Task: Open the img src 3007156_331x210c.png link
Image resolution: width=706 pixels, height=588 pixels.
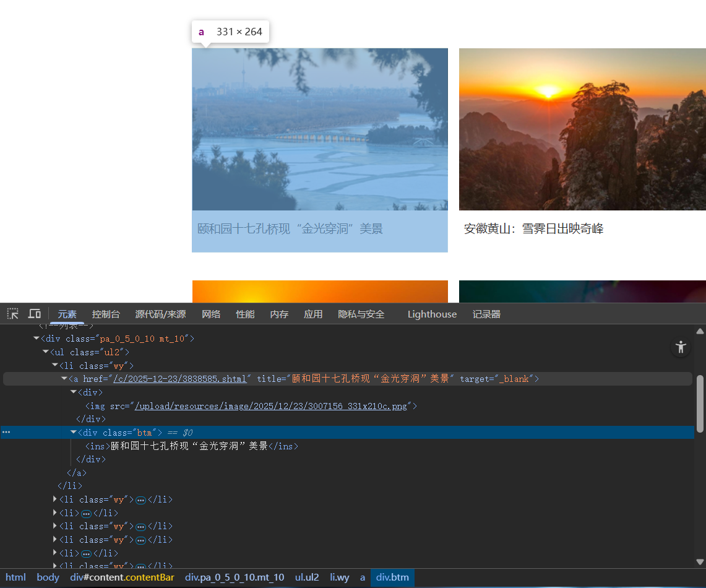Action: click(271, 406)
